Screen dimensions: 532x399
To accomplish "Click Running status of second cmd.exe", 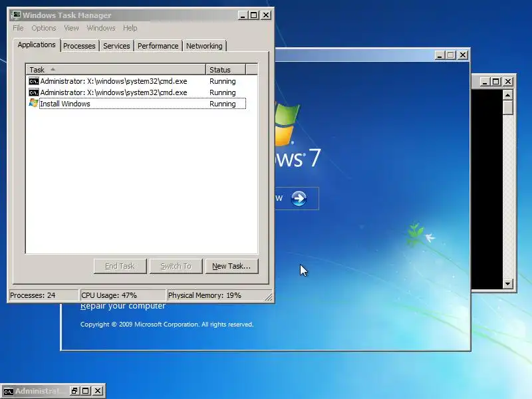I will 223,92.
